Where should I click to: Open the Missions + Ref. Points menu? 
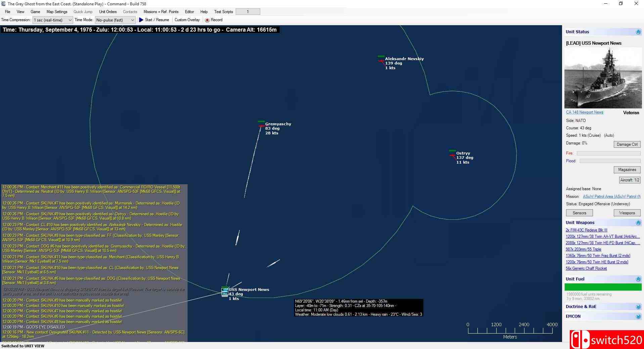(161, 12)
